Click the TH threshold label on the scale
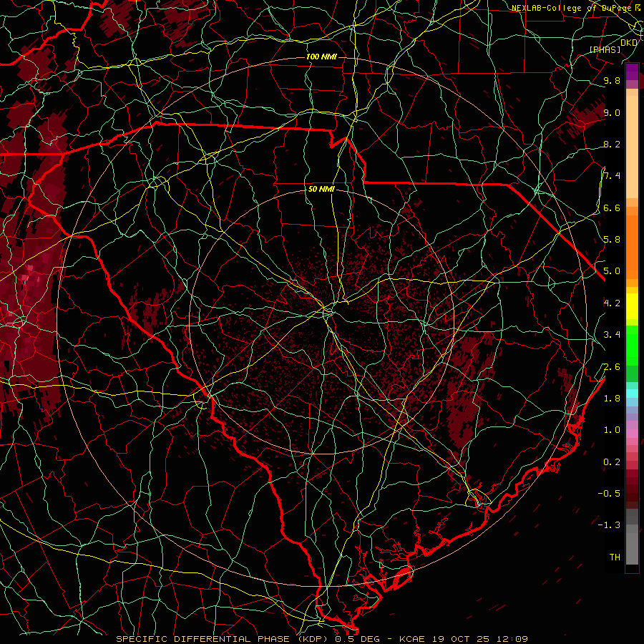 [x=615, y=557]
